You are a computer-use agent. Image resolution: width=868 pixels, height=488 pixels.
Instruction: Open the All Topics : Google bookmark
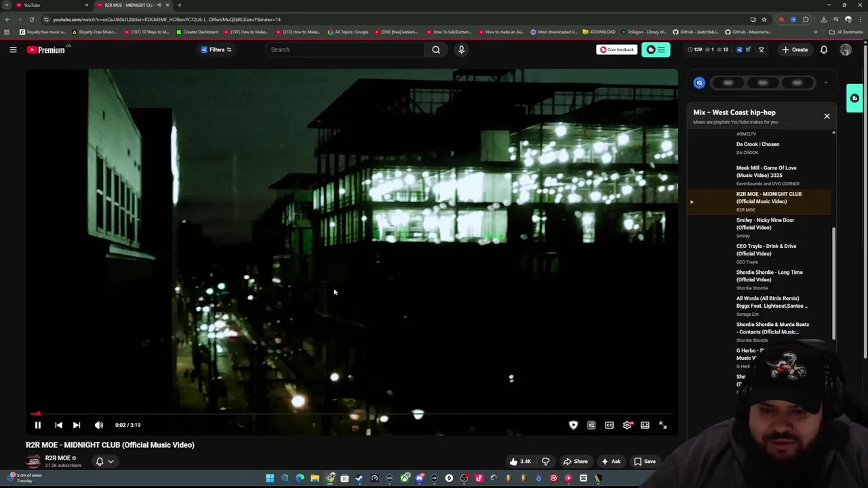pyautogui.click(x=348, y=32)
